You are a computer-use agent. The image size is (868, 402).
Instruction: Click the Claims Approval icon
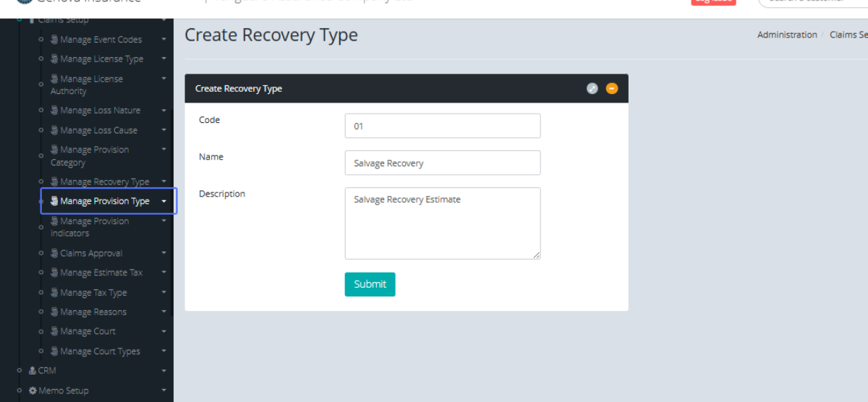pos(54,254)
